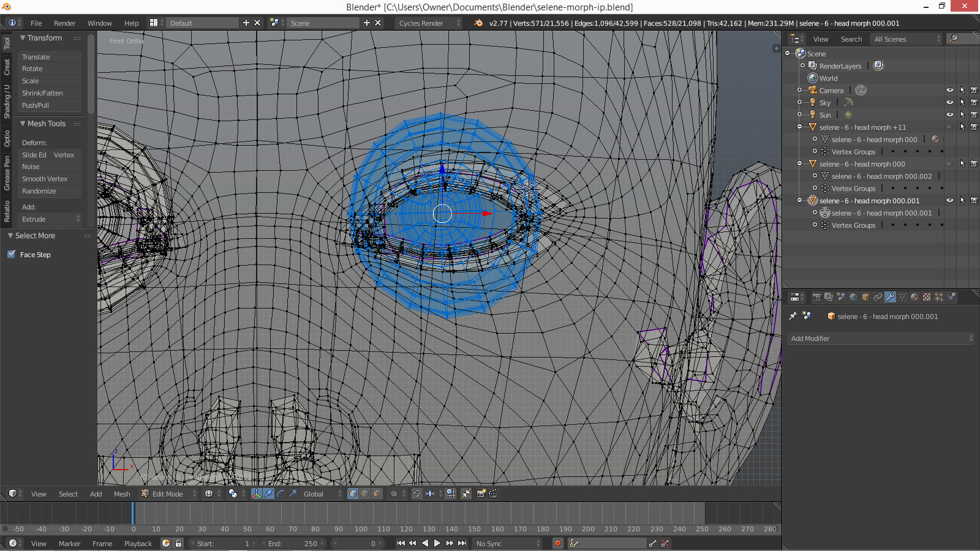Screen dimensions: 980x551
Task: Select the scale manipulator icon
Action: pyautogui.click(x=293, y=493)
